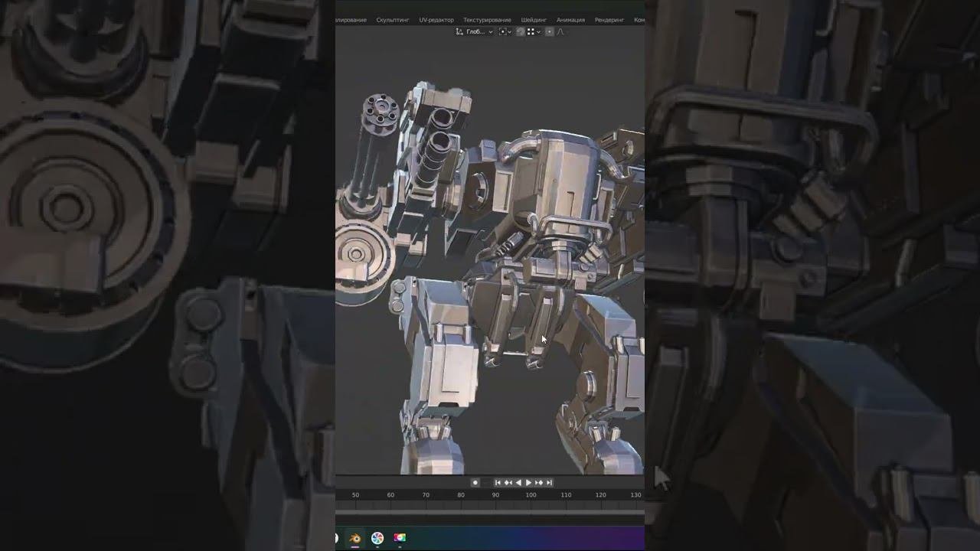This screenshot has height=551, width=980.
Task: Jump to the timeline end frame
Action: 549,482
